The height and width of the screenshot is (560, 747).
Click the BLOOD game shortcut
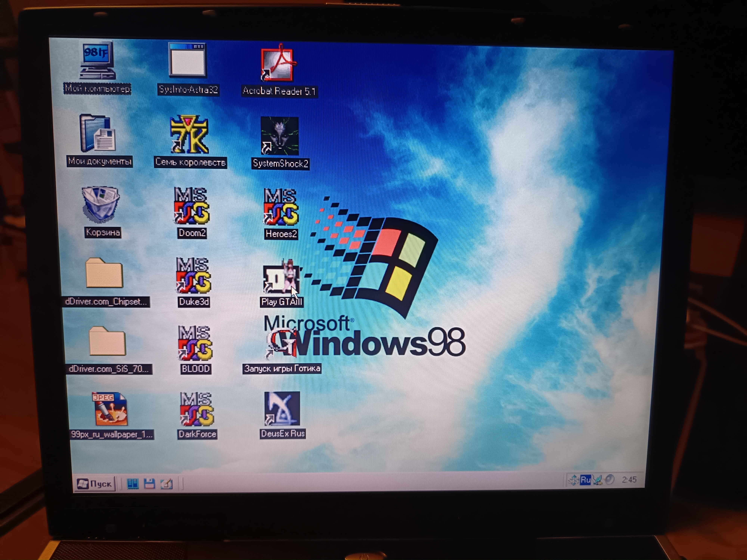pyautogui.click(x=195, y=344)
